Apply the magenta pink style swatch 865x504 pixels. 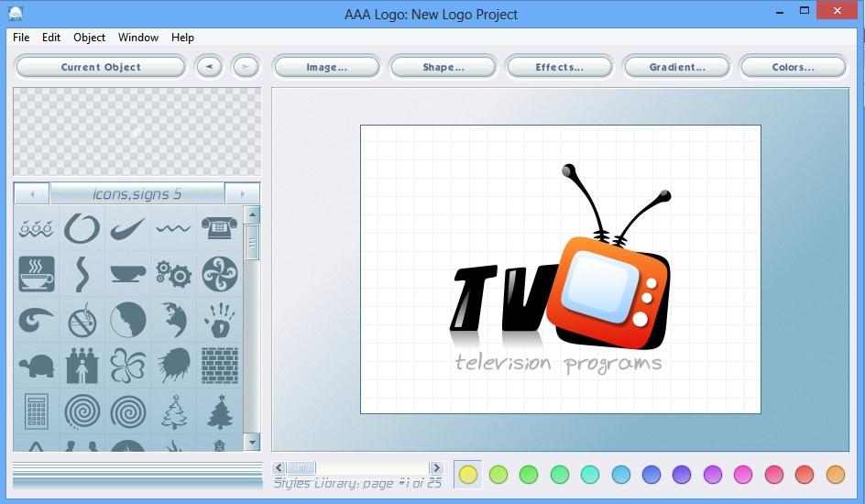tap(743, 475)
